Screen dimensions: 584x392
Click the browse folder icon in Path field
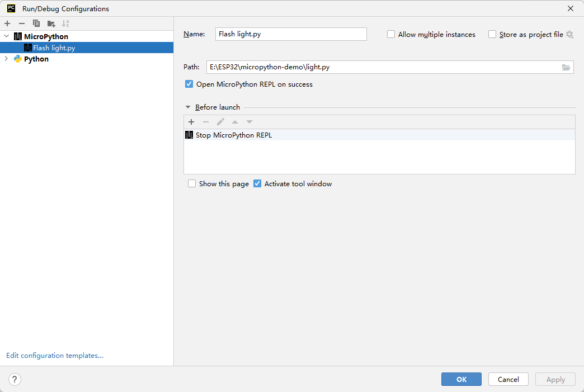[x=566, y=67]
